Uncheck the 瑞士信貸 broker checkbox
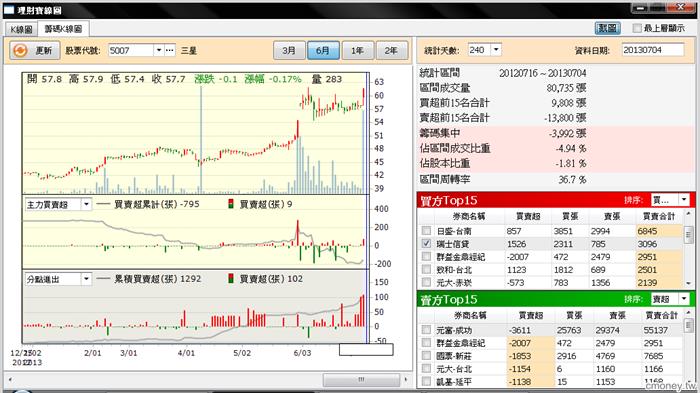The width and height of the screenshot is (700, 393). (x=426, y=243)
